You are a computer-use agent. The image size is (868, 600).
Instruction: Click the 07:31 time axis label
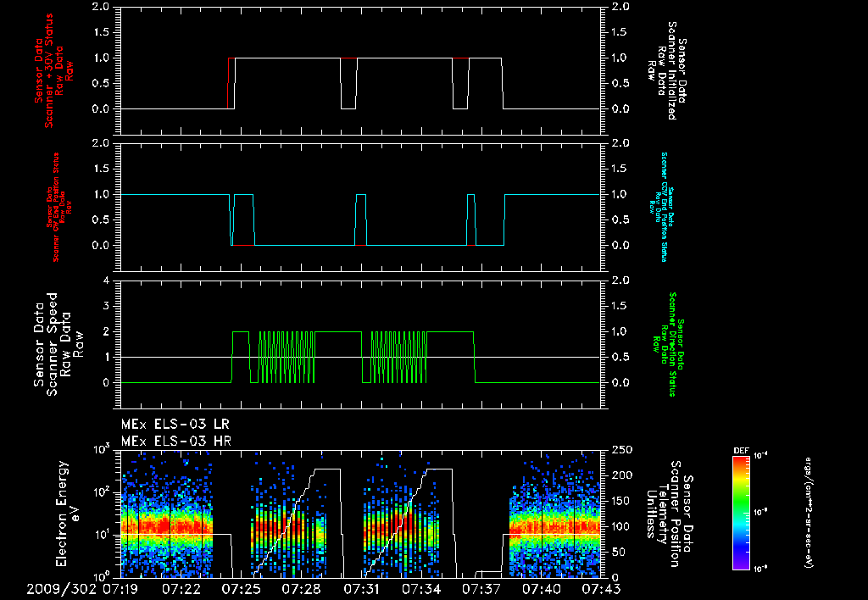coord(361,589)
